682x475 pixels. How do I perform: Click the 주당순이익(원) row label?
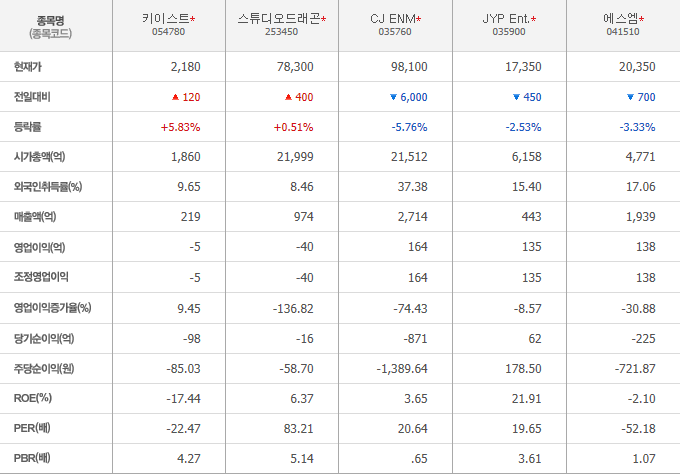(44, 368)
